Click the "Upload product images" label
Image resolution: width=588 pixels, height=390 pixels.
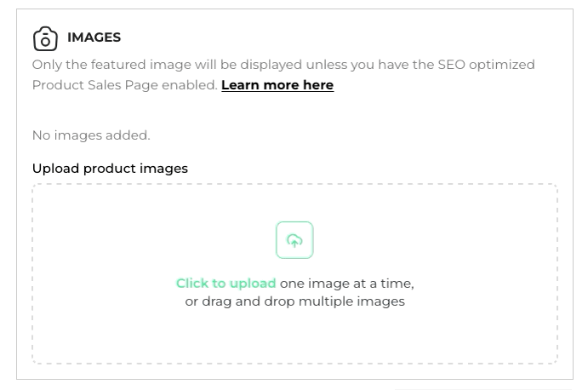[110, 169]
